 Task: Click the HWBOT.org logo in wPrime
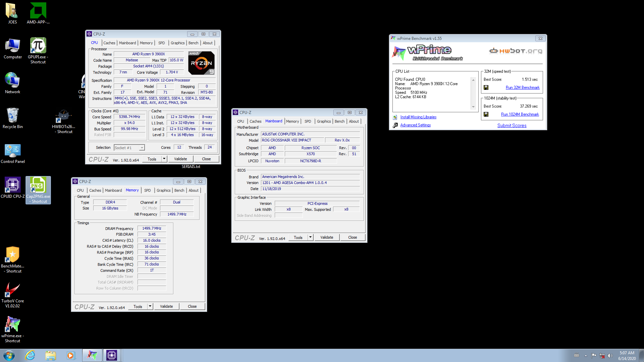tap(516, 51)
